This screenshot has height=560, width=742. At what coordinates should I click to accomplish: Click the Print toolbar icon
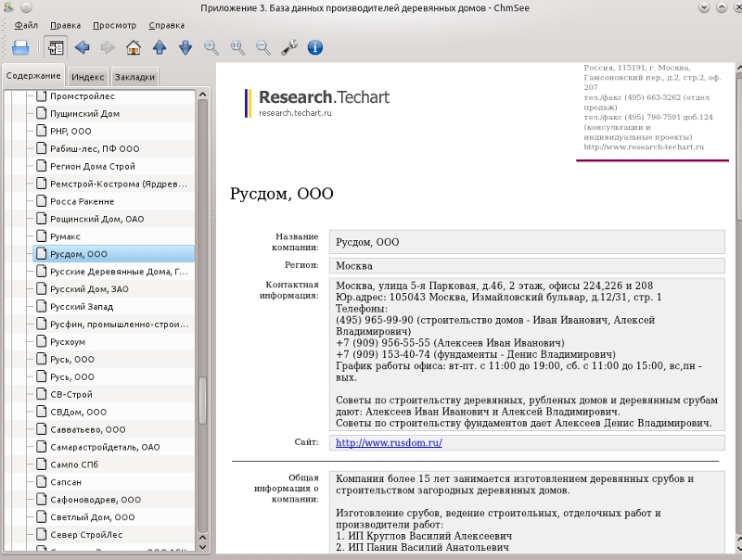click(x=20, y=47)
